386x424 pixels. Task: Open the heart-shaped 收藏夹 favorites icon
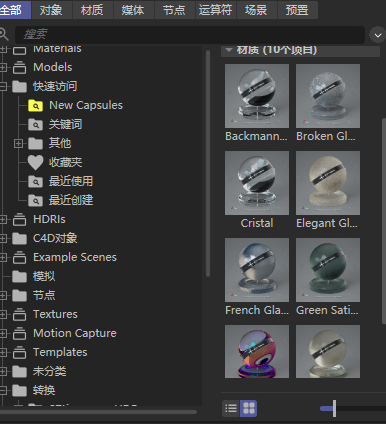[35, 162]
